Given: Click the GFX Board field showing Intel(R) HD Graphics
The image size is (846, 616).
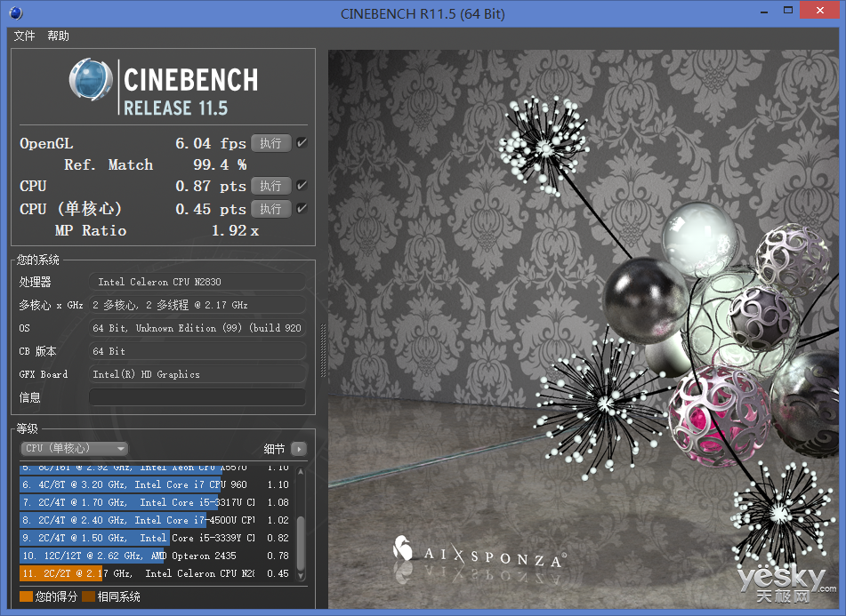Looking at the screenshot, I should point(197,374).
